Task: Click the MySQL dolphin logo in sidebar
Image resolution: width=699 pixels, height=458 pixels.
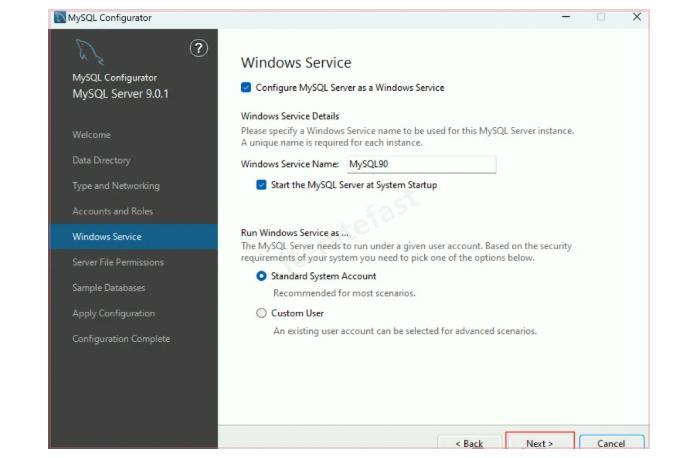Action: (x=89, y=52)
